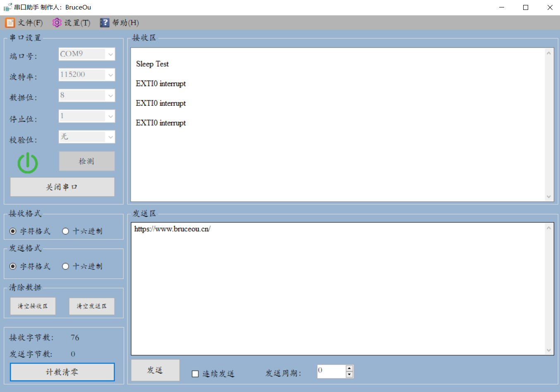The image size is (560, 392).
Task: Increase 发送周期 with the up arrow
Action: pos(349,368)
